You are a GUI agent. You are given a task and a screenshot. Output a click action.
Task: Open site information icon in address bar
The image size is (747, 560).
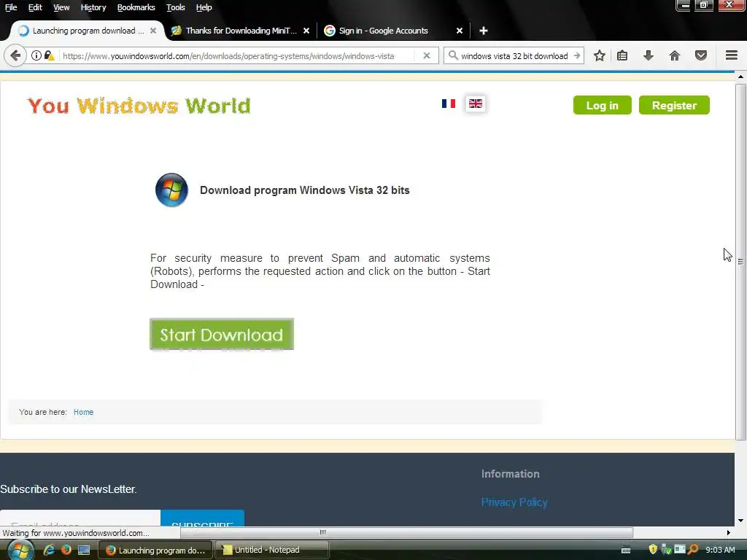tap(36, 55)
